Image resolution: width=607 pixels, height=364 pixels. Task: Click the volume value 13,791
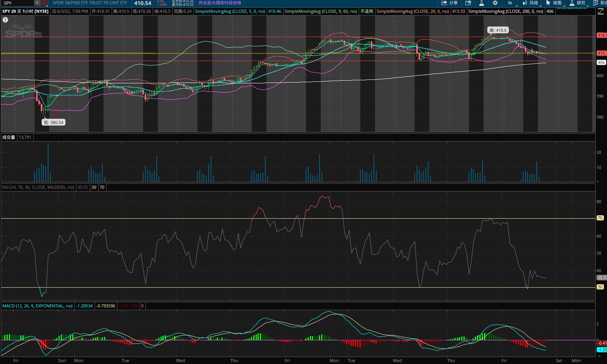click(25, 137)
